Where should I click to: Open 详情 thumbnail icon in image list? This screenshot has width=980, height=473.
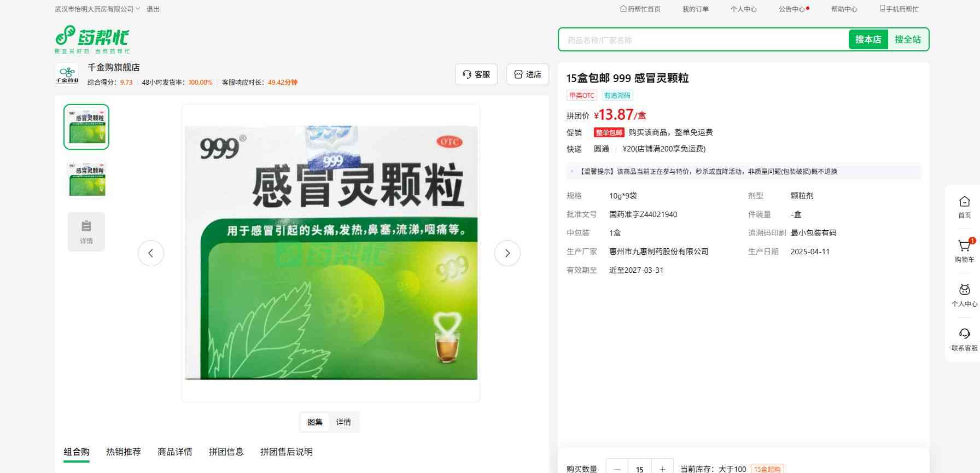point(86,231)
